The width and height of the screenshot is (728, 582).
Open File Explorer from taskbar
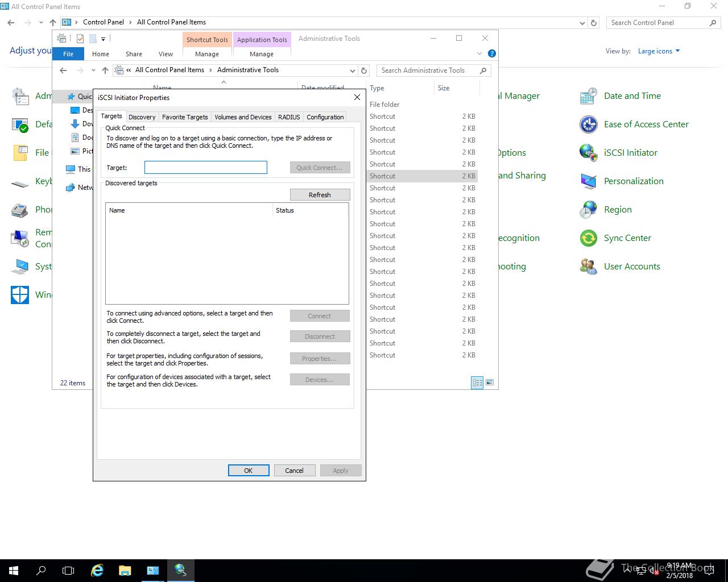125,570
